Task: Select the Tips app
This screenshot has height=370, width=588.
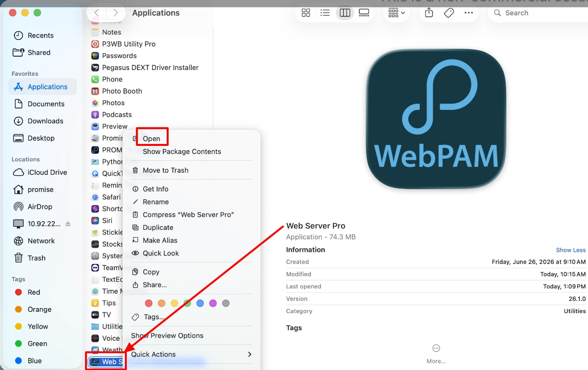Action: click(x=109, y=303)
